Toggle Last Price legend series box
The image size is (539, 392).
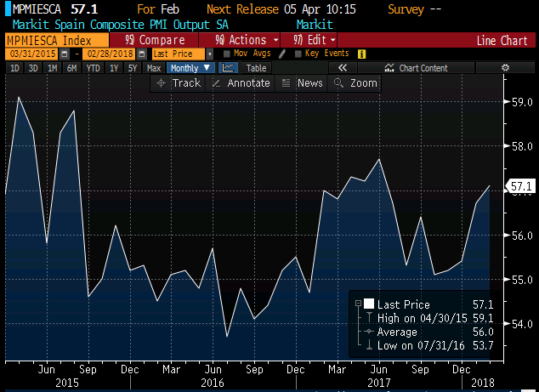(x=368, y=304)
